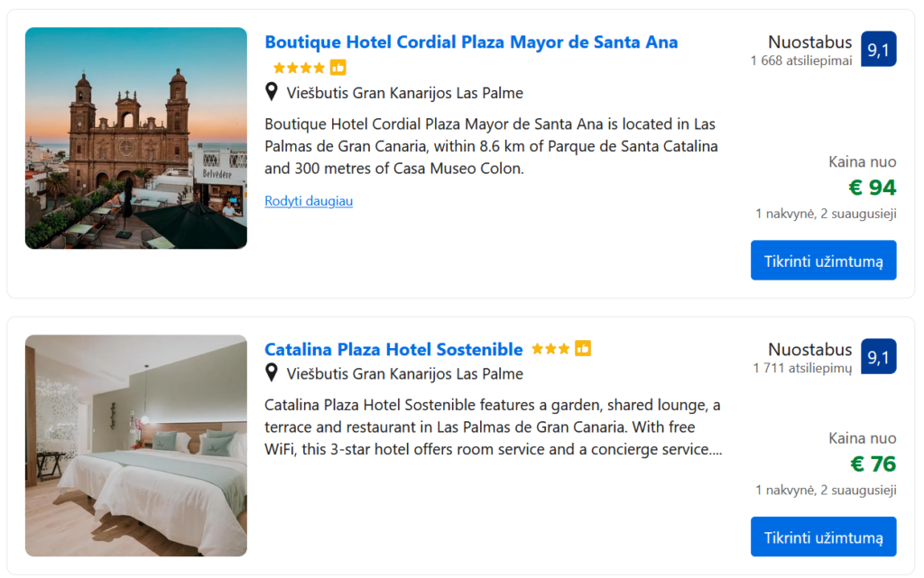Open bedroom photo of Catalina Plaza Hotel
The height and width of the screenshot is (578, 924).
click(136, 445)
